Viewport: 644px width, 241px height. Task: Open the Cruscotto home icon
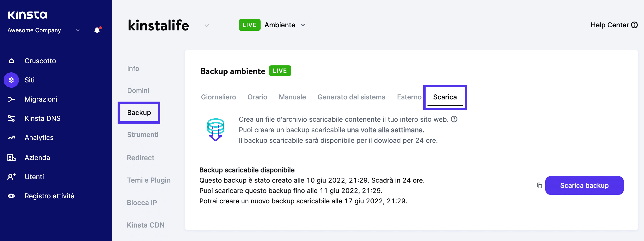point(11,61)
